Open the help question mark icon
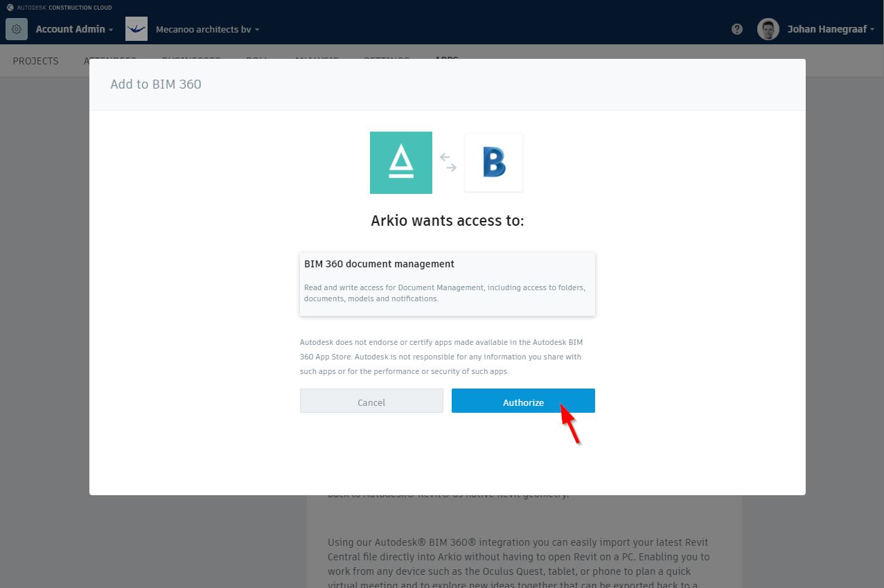This screenshot has width=884, height=588. click(737, 29)
